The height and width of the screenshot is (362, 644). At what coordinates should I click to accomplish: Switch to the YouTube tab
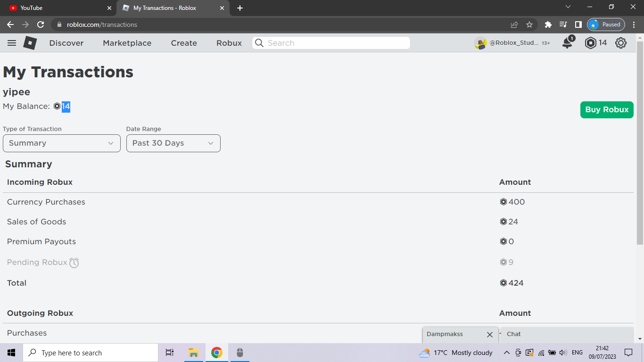[x=59, y=8]
